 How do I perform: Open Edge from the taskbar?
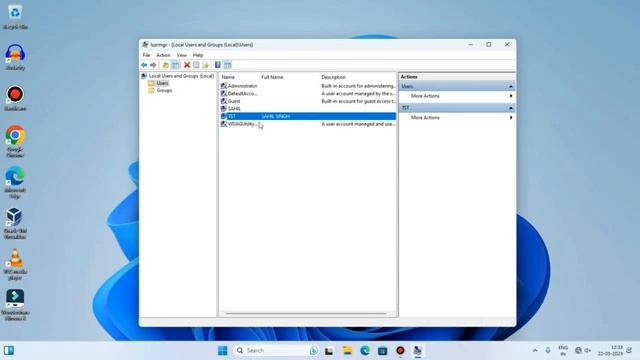[x=365, y=351]
